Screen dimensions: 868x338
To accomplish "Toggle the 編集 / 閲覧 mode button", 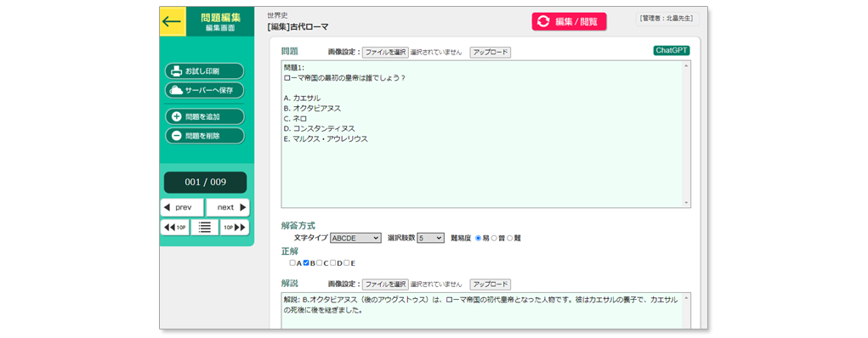I will [569, 21].
